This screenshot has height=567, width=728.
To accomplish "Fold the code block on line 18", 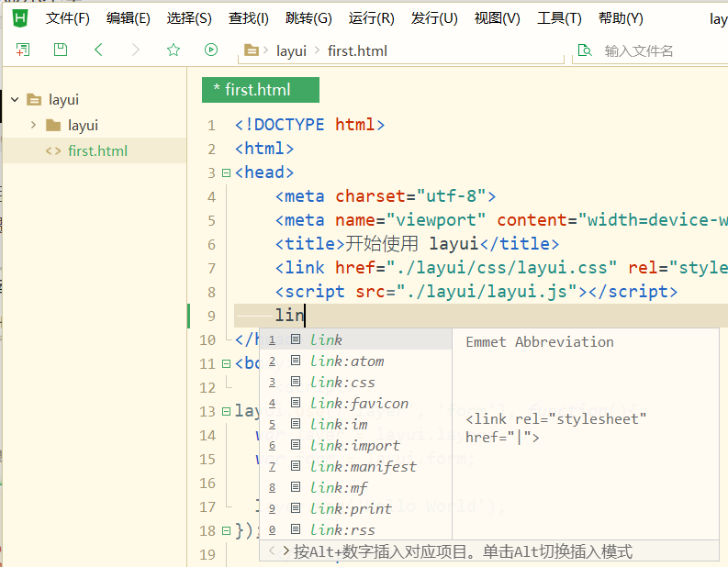I will 226,530.
